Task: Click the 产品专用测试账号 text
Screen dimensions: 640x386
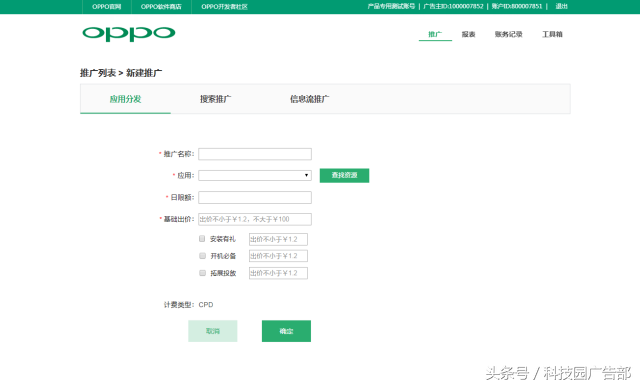Action: point(391,6)
